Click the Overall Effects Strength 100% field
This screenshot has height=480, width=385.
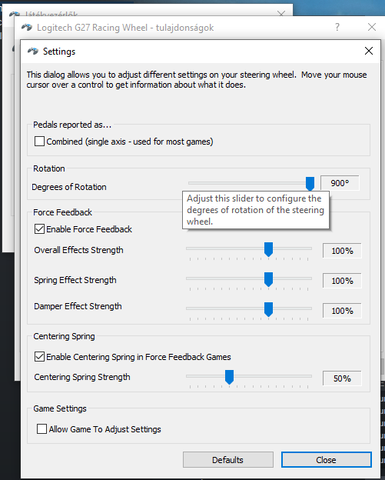(342, 251)
